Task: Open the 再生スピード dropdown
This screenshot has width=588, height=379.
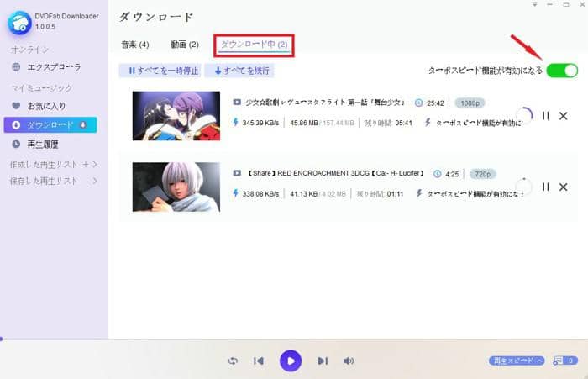Action: [516, 361]
